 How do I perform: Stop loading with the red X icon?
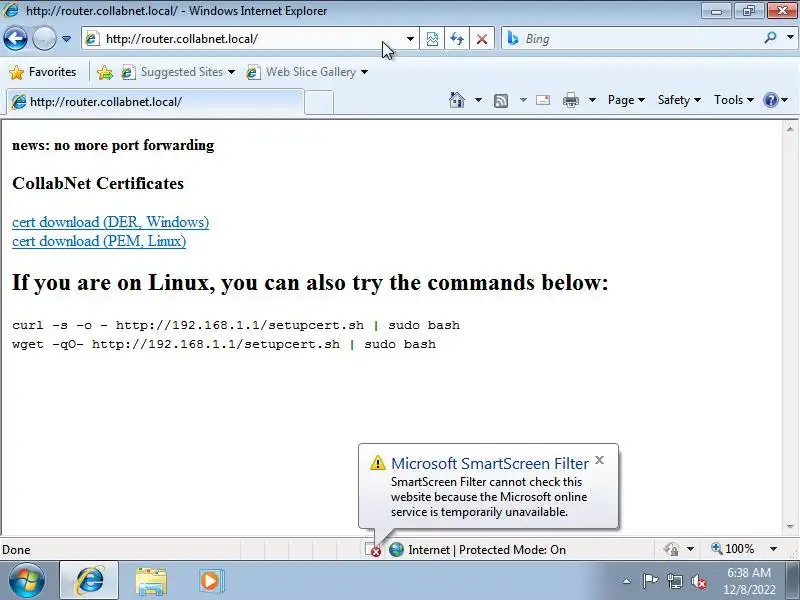tap(481, 39)
